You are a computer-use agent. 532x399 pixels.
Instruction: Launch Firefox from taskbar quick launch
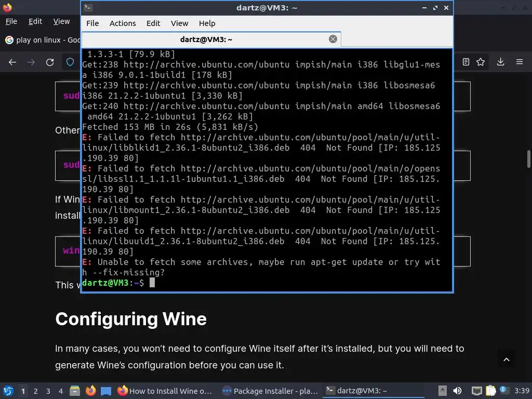[90, 391]
